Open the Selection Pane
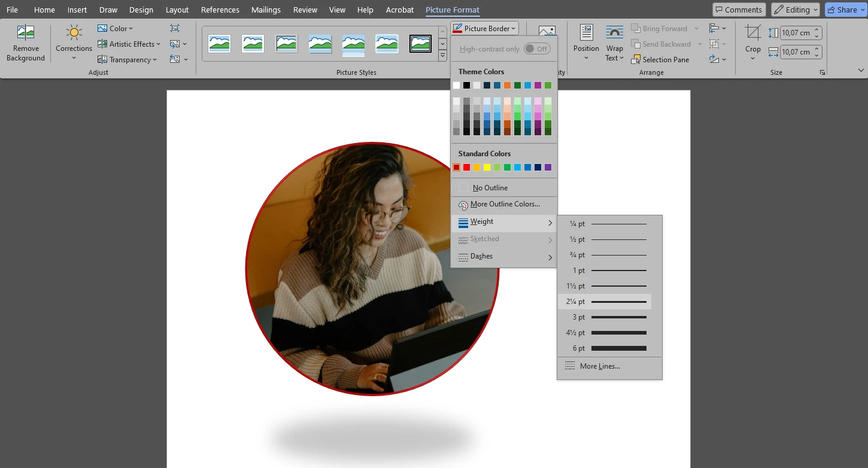Viewport: 868px width, 468px height. coord(660,59)
